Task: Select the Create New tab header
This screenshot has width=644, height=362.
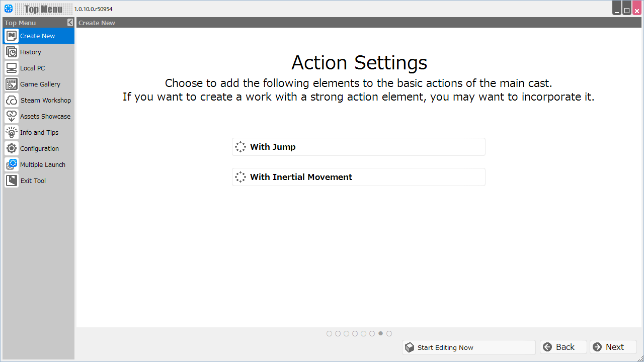Action: point(97,23)
